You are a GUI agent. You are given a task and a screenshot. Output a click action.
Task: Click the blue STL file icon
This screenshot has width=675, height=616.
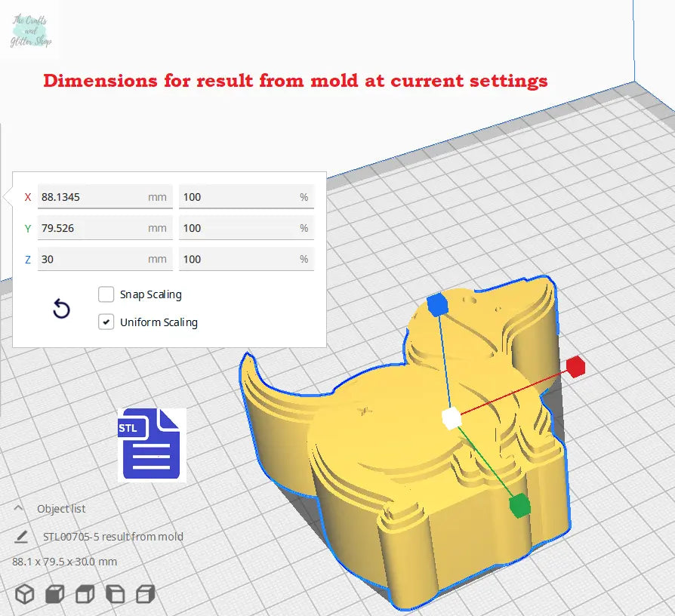pyautogui.click(x=152, y=444)
